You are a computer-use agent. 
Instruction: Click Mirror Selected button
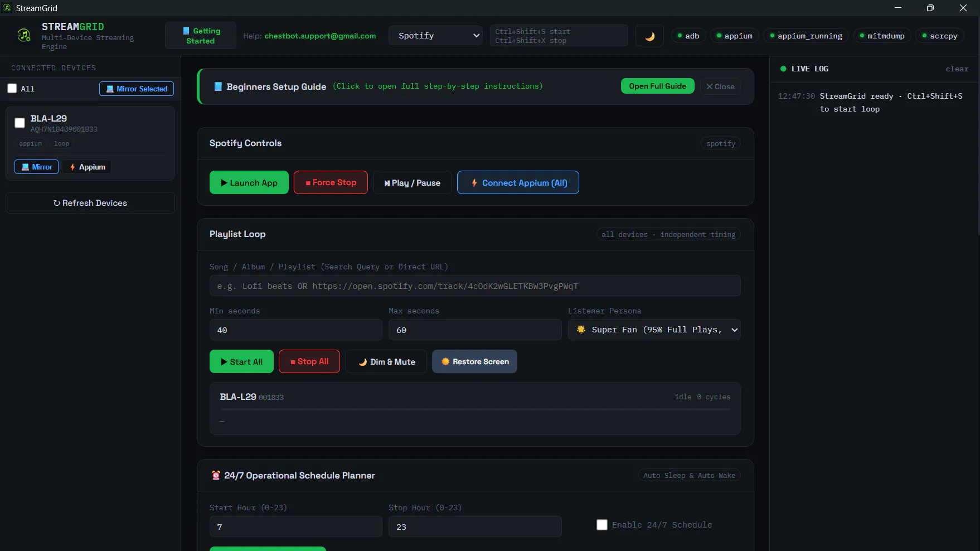[137, 89]
